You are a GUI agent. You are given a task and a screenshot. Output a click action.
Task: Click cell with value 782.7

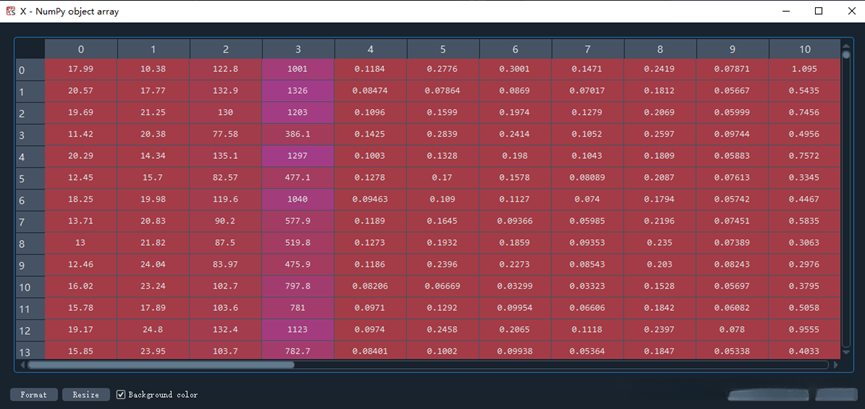(298, 350)
